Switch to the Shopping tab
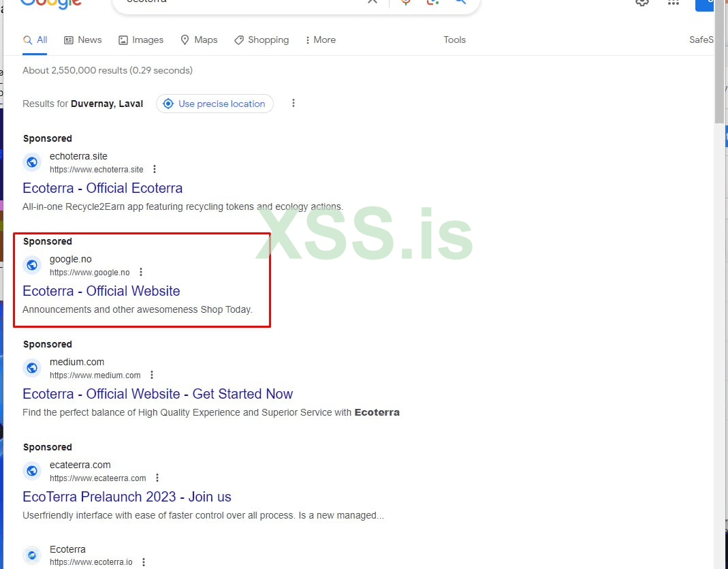This screenshot has width=728, height=569. click(x=262, y=40)
